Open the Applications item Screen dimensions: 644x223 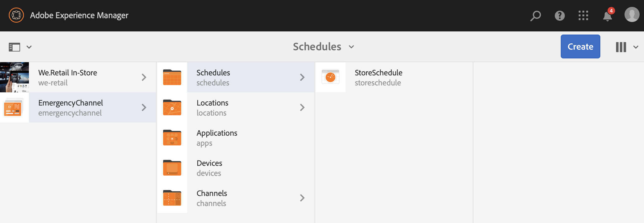point(217,138)
